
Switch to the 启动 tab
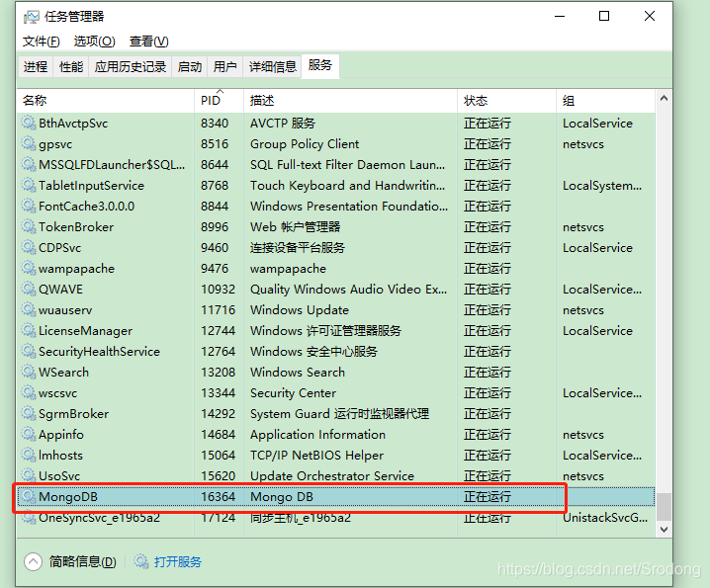tap(189, 67)
